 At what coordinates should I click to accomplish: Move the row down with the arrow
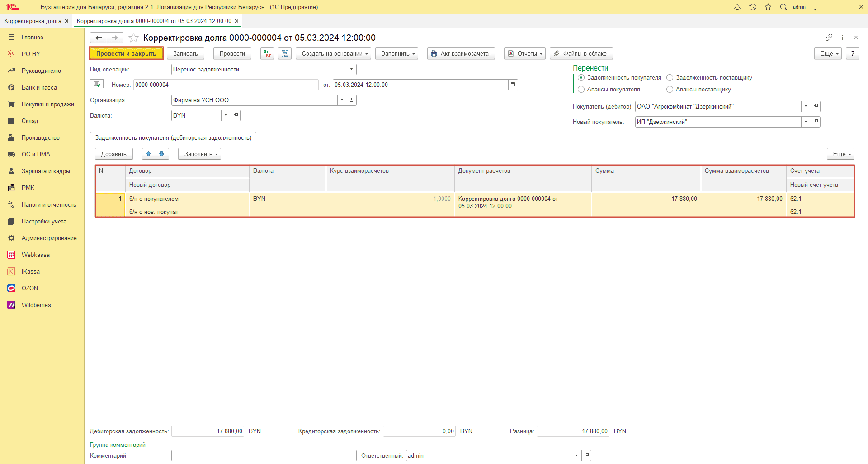coord(162,154)
